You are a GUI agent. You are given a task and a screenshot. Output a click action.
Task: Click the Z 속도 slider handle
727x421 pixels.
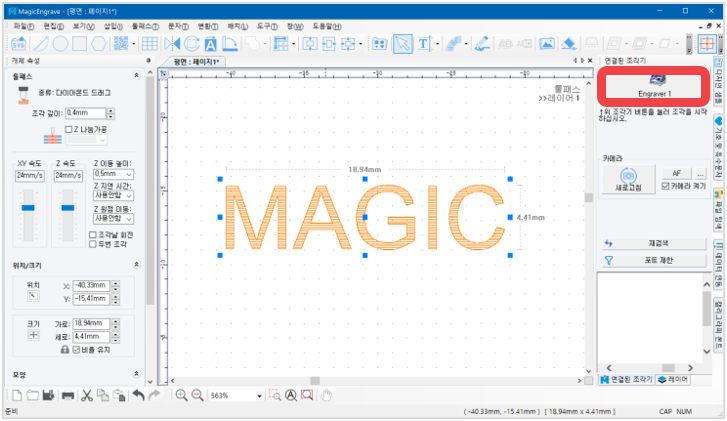pos(68,208)
